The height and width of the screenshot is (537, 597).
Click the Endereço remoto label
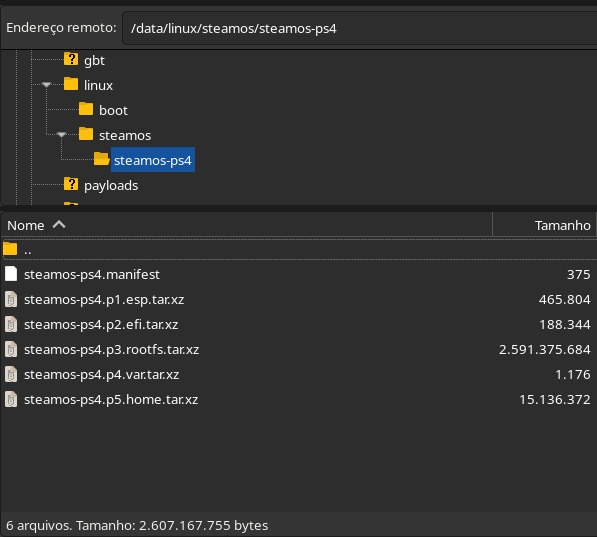click(61, 28)
